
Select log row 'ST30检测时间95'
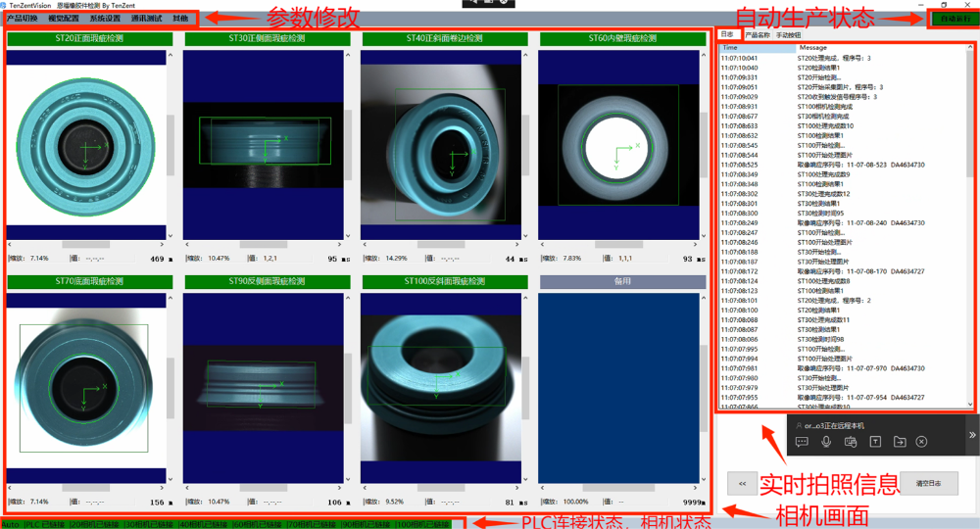pos(843,213)
